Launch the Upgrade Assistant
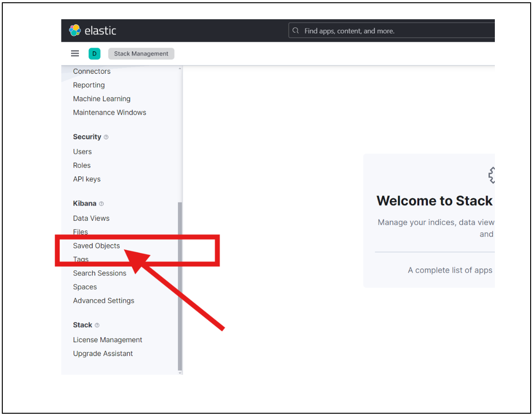 [x=103, y=354]
